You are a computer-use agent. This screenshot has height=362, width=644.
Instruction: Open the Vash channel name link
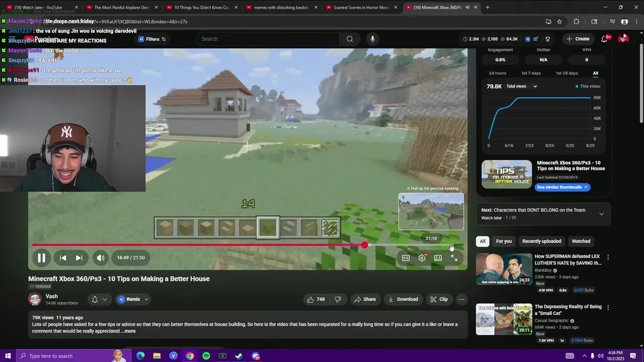point(52,296)
